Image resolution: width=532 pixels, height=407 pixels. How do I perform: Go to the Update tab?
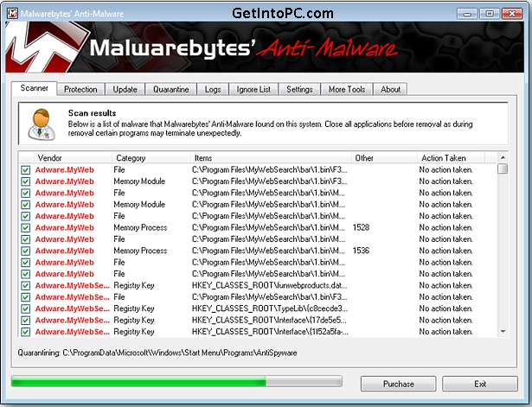pos(125,90)
